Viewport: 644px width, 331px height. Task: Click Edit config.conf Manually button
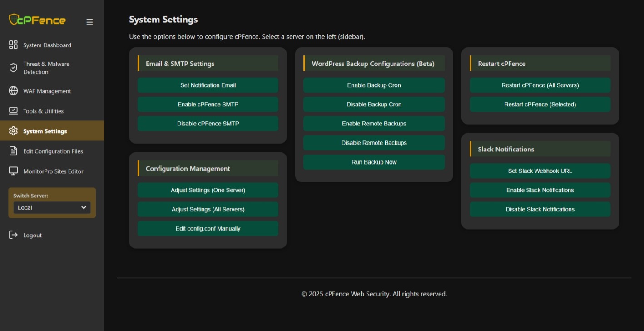point(208,229)
